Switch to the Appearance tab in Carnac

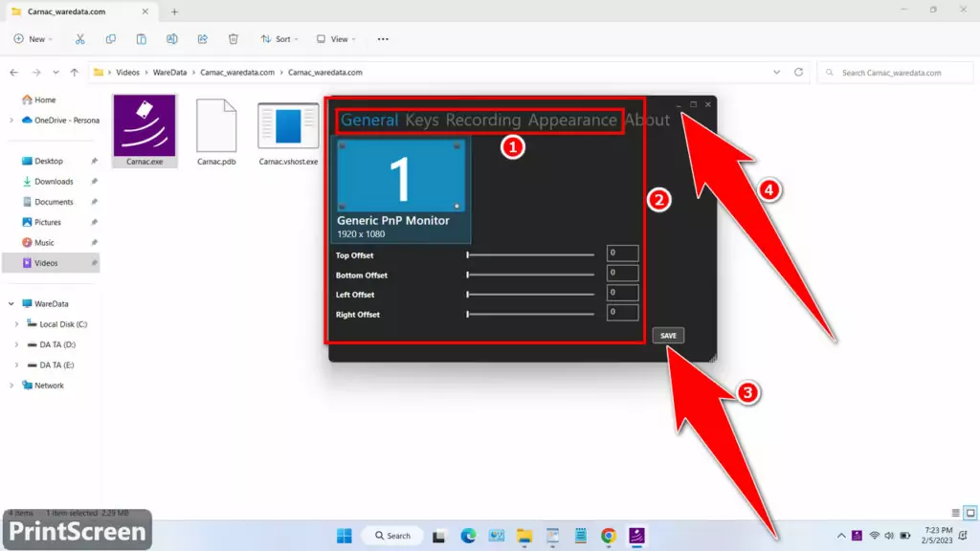572,120
